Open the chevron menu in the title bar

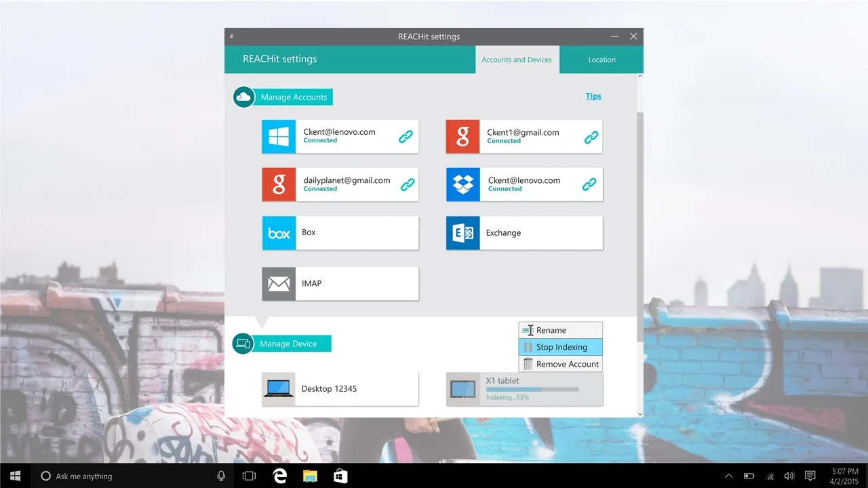(231, 36)
